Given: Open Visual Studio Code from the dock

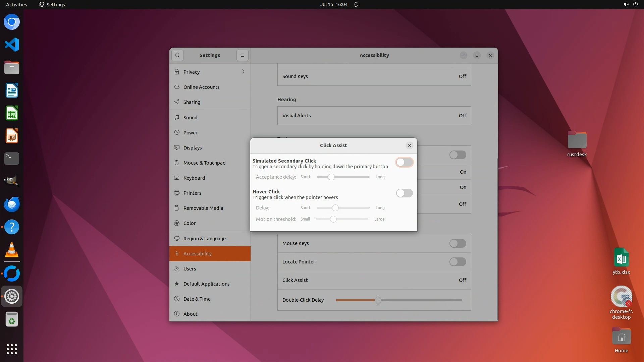Looking at the screenshot, I should (x=12, y=45).
